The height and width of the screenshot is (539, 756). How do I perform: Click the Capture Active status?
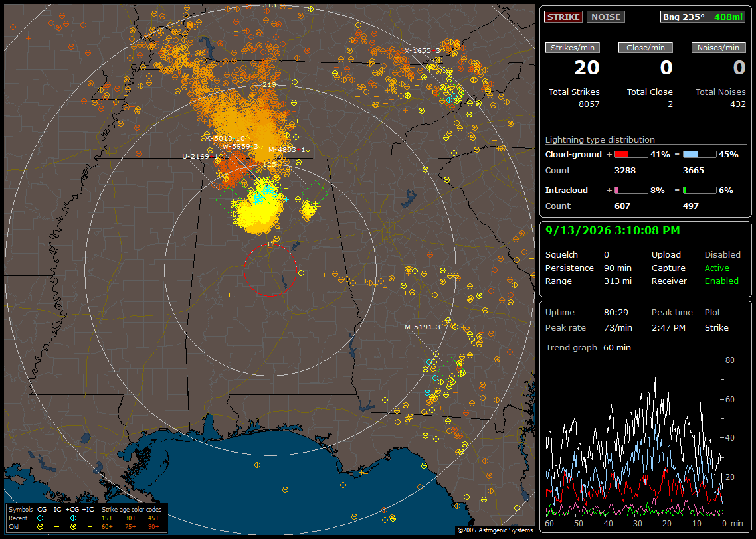tap(716, 268)
